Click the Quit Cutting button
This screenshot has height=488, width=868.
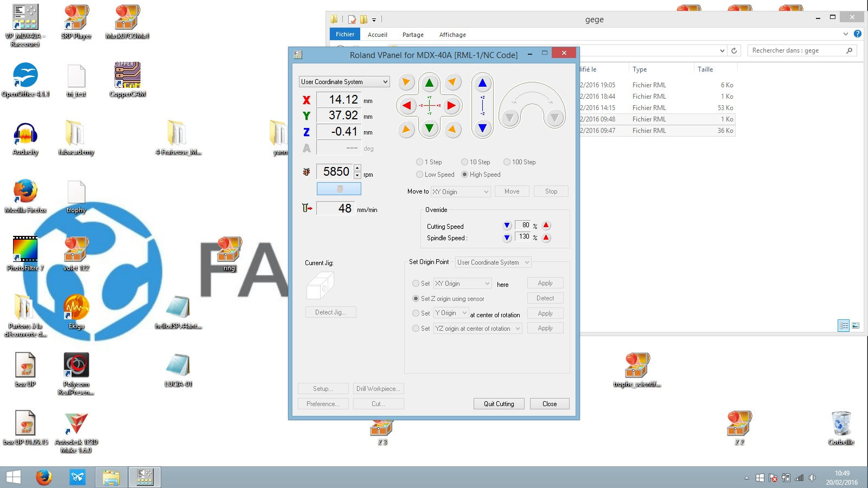(499, 404)
